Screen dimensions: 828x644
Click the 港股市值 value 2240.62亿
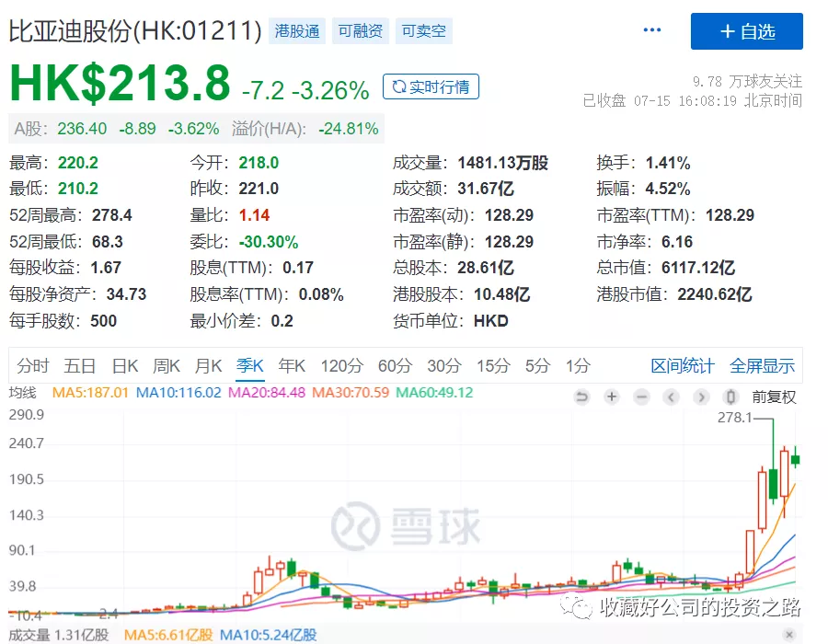click(x=715, y=294)
